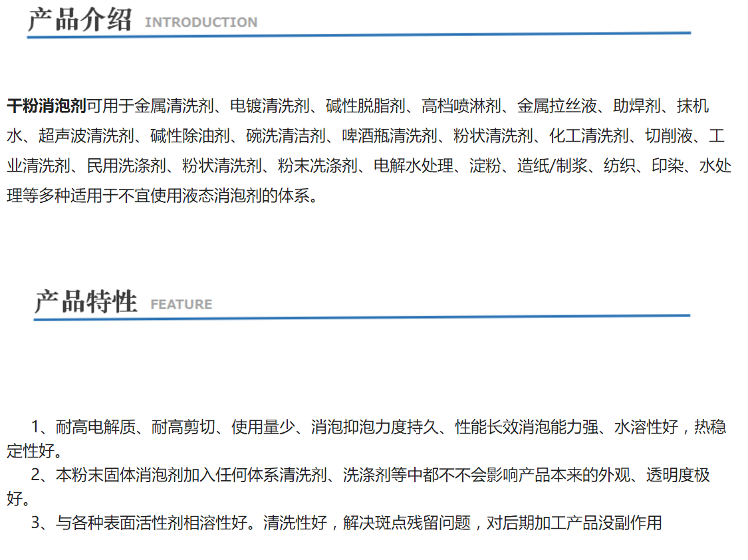Click the blue divider line under 产品介绍
This screenshot has height=560, width=748.
(x=359, y=34)
